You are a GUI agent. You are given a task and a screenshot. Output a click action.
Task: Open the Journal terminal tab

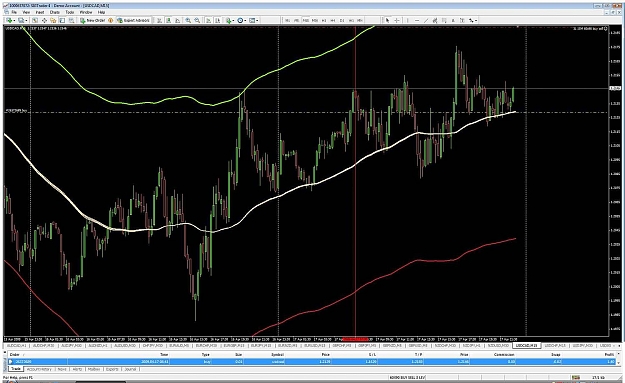tap(130, 369)
